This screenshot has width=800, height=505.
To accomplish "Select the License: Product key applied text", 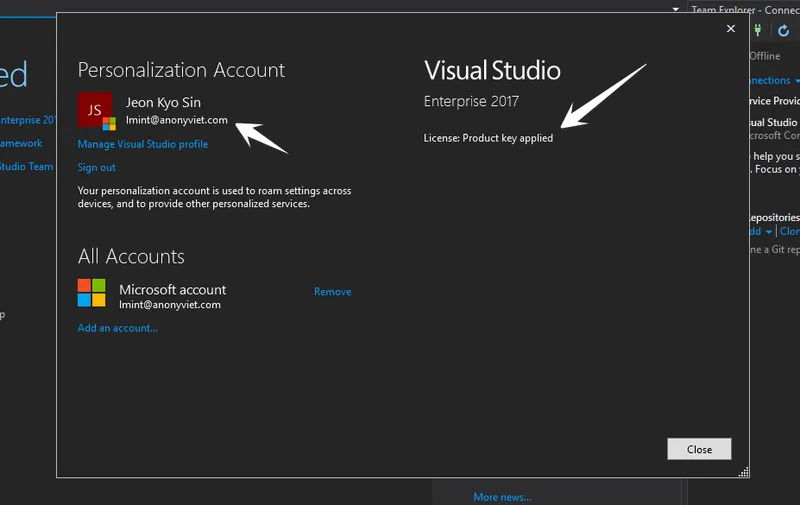I will pos(488,138).
